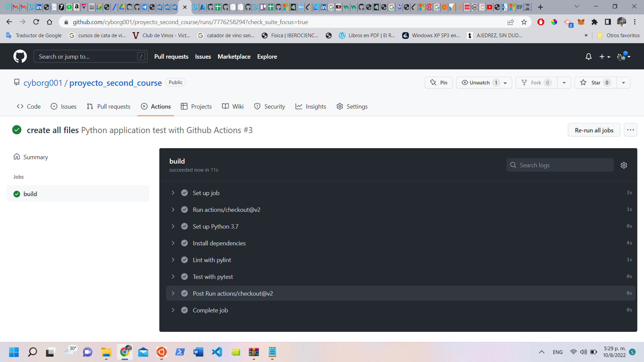Pin the proyecto_second_course repository
Image resolution: width=644 pixels, height=362 pixels.
[438, 82]
